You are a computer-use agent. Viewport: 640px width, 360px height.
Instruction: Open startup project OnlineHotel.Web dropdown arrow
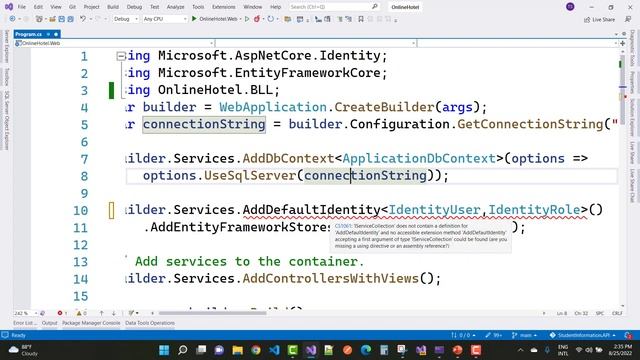pos(240,19)
